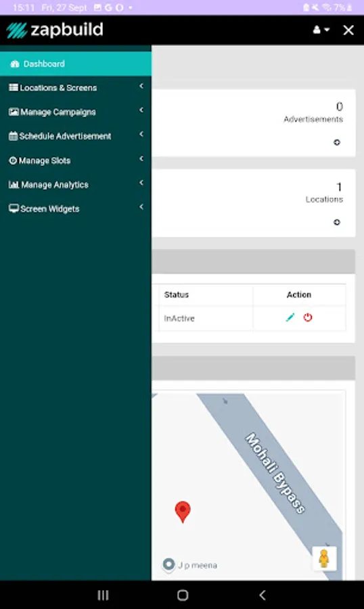Image resolution: width=364 pixels, height=609 pixels.
Task: Open Screen Widgets menu
Action: point(76,208)
